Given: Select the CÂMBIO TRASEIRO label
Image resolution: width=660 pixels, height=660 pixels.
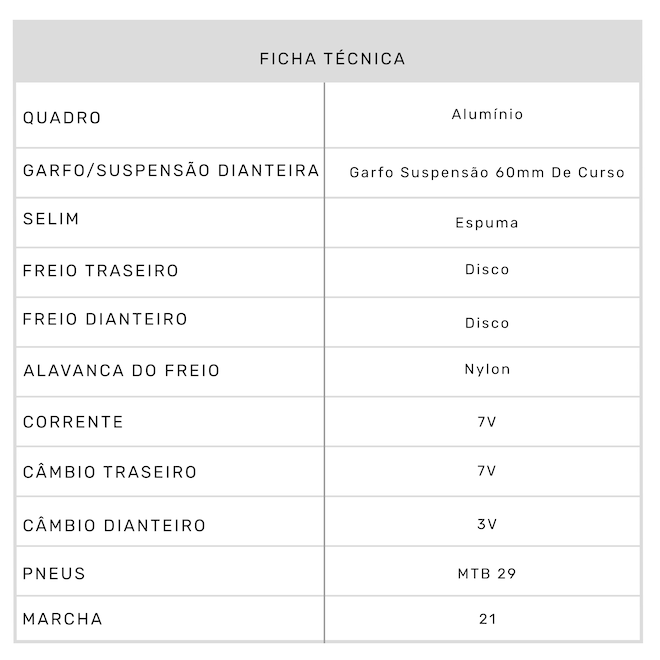Looking at the screenshot, I should click(110, 471).
